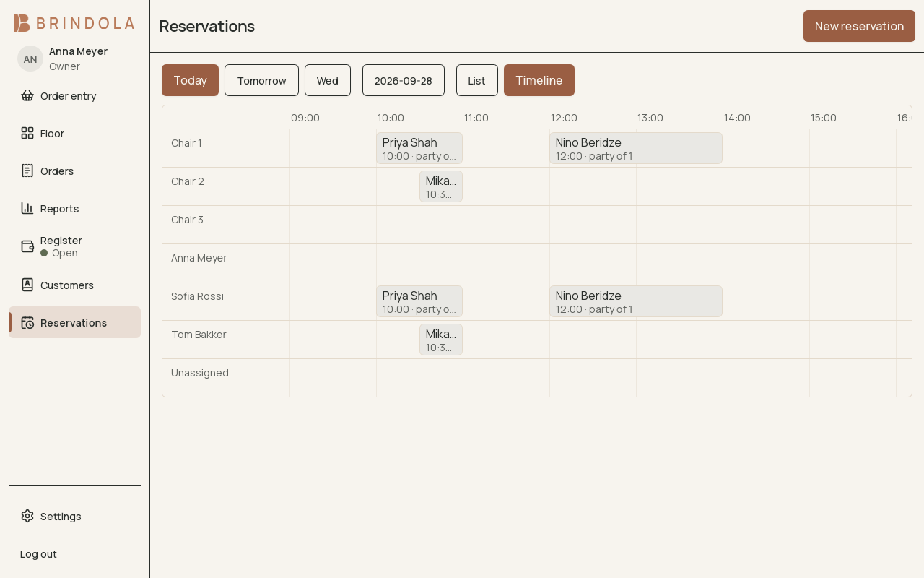Navigate to Reports
This screenshot has width=924, height=578.
click(x=74, y=208)
